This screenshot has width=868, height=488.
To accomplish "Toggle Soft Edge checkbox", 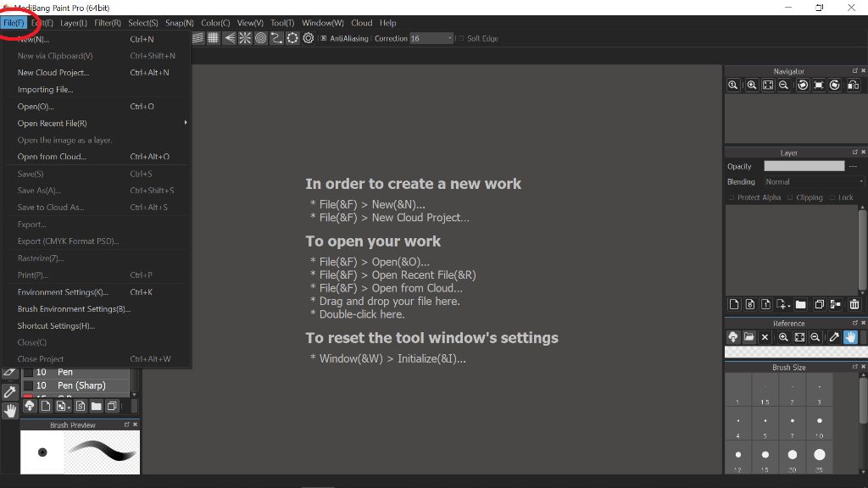I will pyautogui.click(x=460, y=38).
